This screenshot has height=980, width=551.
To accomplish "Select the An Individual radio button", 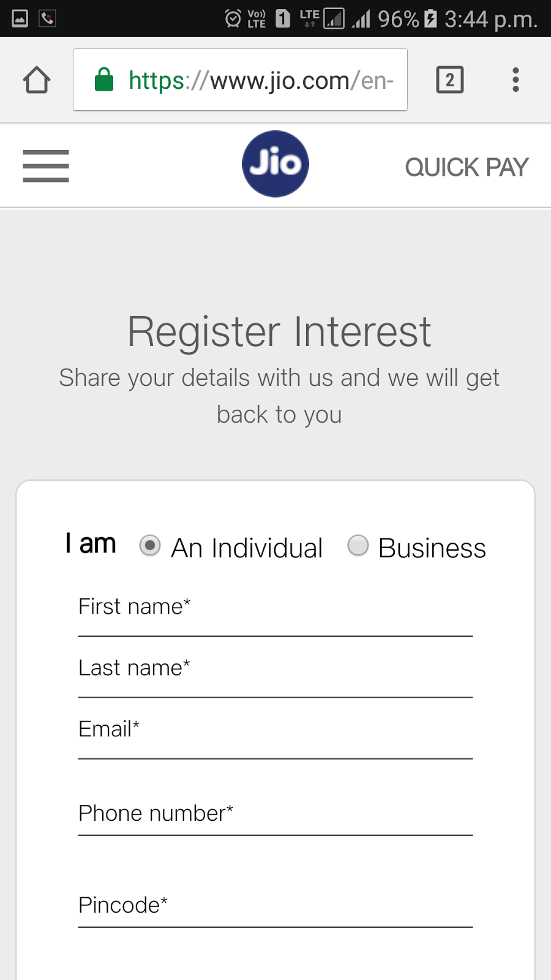I will click(x=150, y=545).
